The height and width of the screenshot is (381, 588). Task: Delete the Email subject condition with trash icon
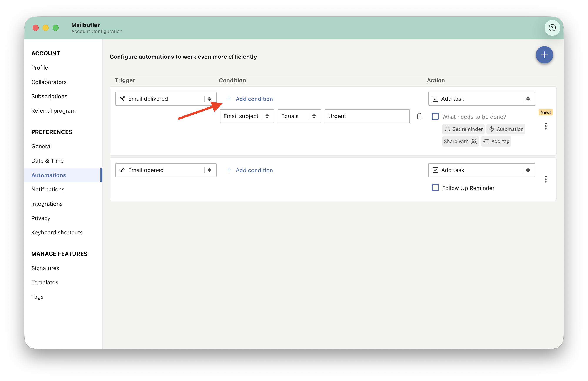coord(419,116)
